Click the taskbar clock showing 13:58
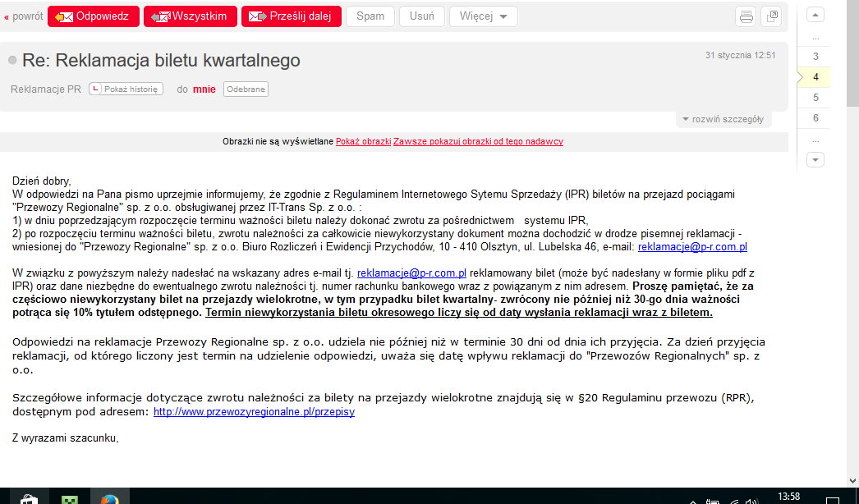Image resolution: width=859 pixels, height=504 pixels. tap(788, 497)
